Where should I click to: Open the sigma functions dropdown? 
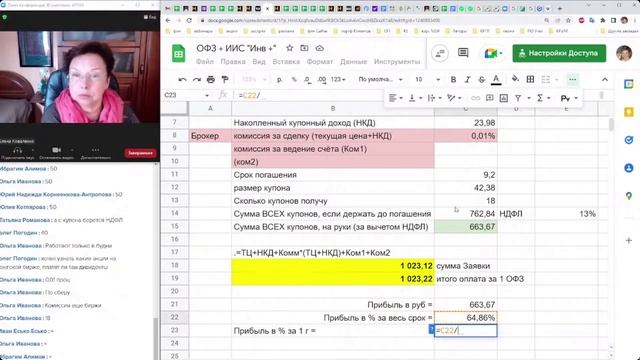coord(544,98)
